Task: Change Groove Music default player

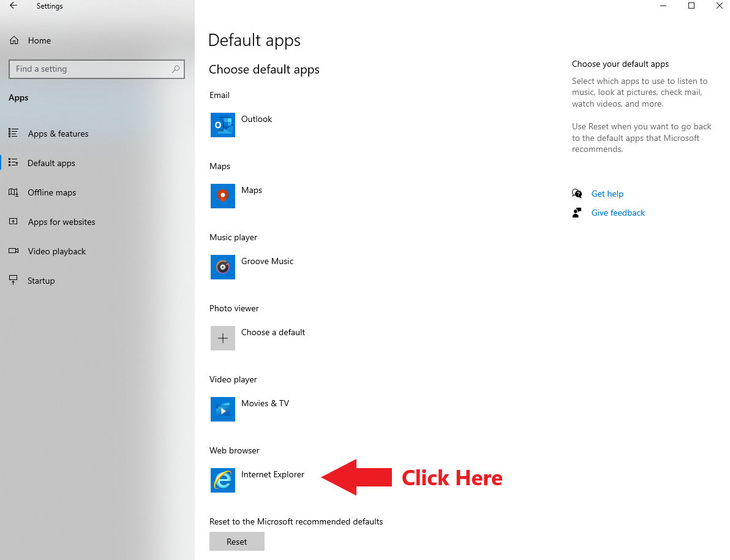Action: click(267, 261)
